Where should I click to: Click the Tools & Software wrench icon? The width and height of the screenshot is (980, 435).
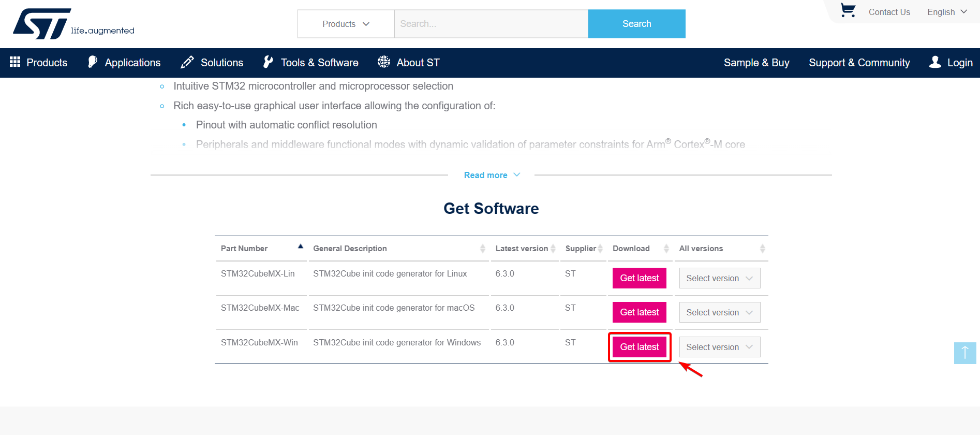click(x=268, y=62)
